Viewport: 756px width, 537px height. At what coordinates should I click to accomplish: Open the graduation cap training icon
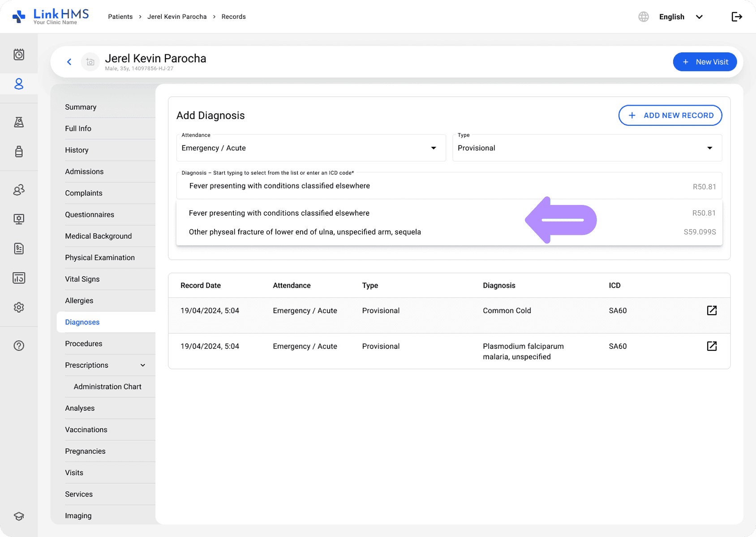point(19,516)
